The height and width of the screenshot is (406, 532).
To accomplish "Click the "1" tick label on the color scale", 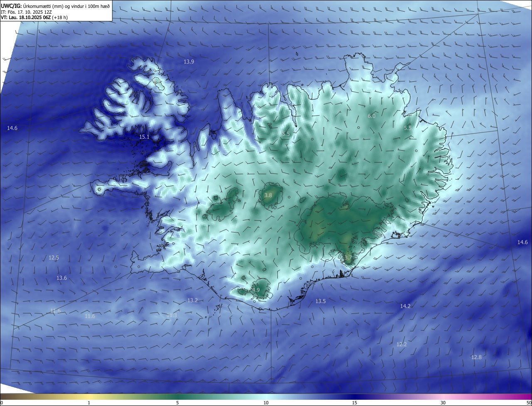I will pyautogui.click(x=89, y=403).
